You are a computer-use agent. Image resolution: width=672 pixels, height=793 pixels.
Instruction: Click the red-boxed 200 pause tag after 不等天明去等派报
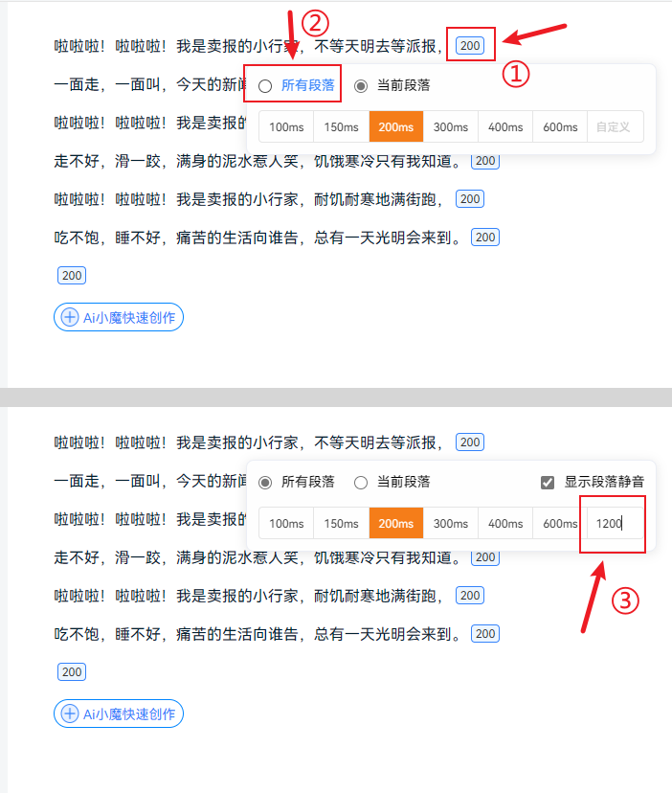pyautogui.click(x=470, y=45)
